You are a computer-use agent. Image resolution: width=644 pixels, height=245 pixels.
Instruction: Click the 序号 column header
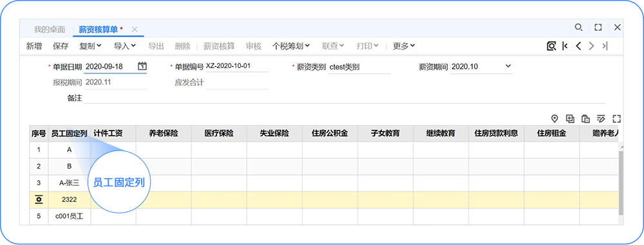coord(39,133)
